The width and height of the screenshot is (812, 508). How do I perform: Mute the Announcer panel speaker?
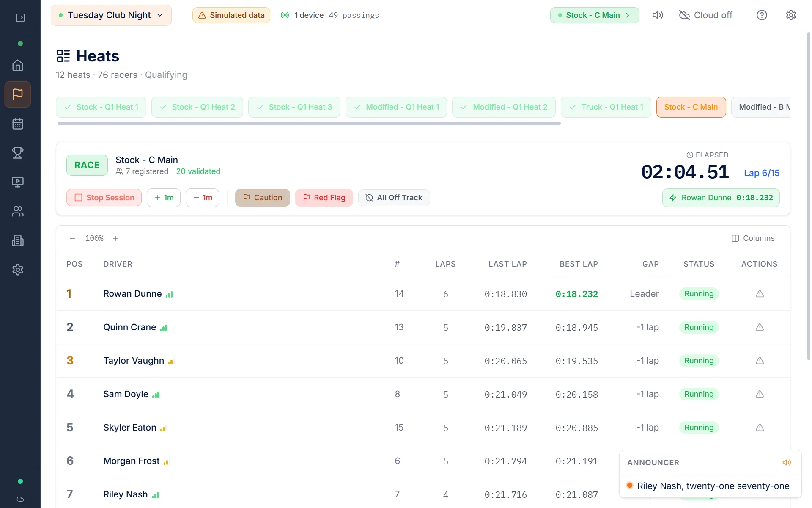point(787,463)
